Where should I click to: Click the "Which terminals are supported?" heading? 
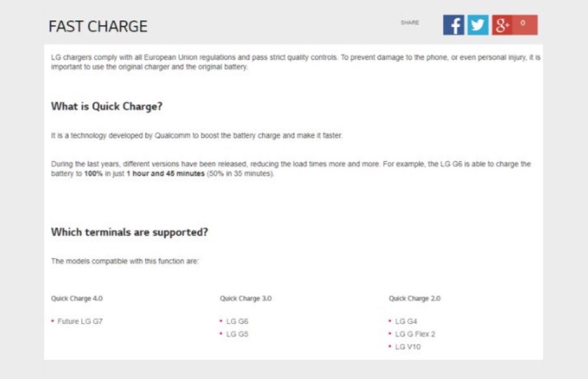(x=130, y=231)
